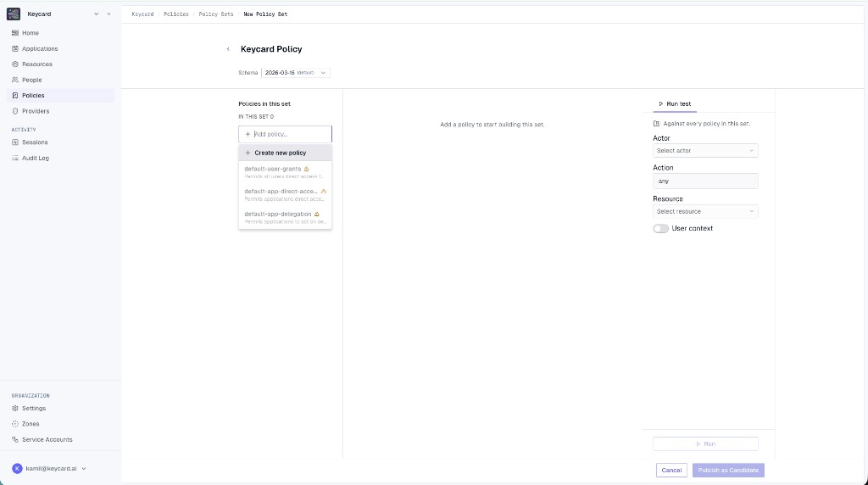868x485 pixels.
Task: Go to Policy Sets breadcrumb link
Action: click(x=216, y=14)
